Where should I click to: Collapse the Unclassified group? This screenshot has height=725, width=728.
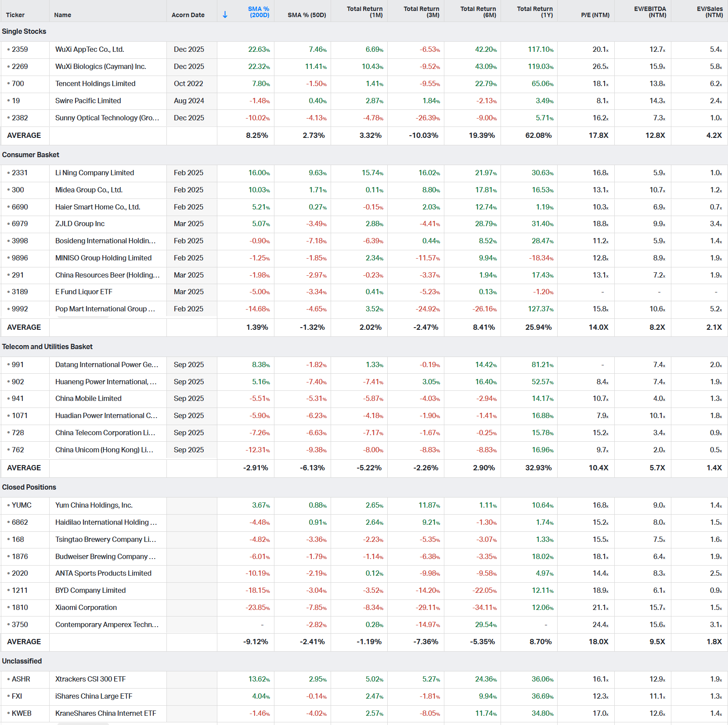pyautogui.click(x=22, y=661)
